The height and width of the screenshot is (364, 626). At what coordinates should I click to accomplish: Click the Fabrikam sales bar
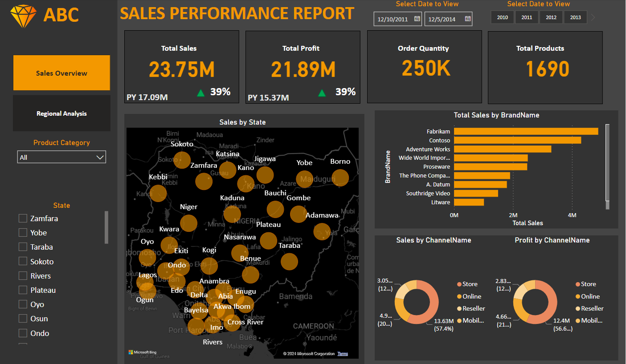(x=526, y=131)
